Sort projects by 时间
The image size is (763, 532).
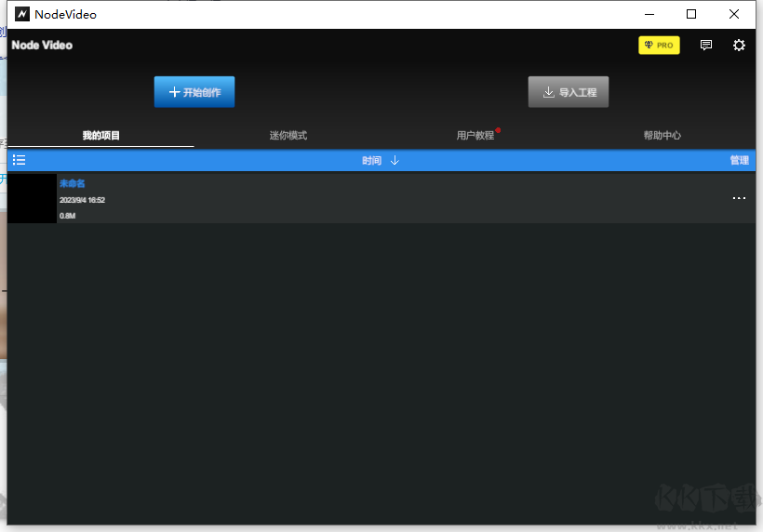371,161
